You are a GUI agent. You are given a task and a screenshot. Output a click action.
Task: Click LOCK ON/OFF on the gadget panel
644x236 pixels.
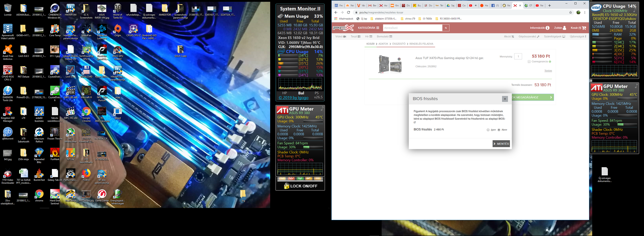300,186
